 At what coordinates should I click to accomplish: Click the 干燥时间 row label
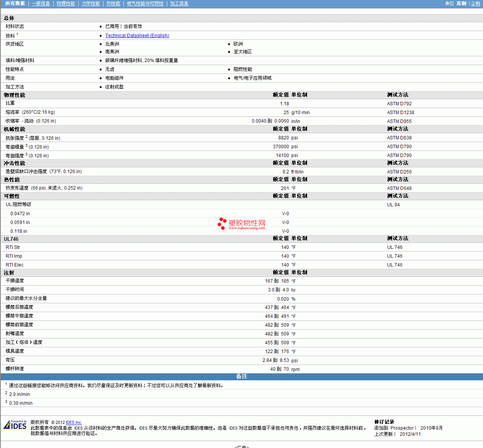tap(15, 289)
